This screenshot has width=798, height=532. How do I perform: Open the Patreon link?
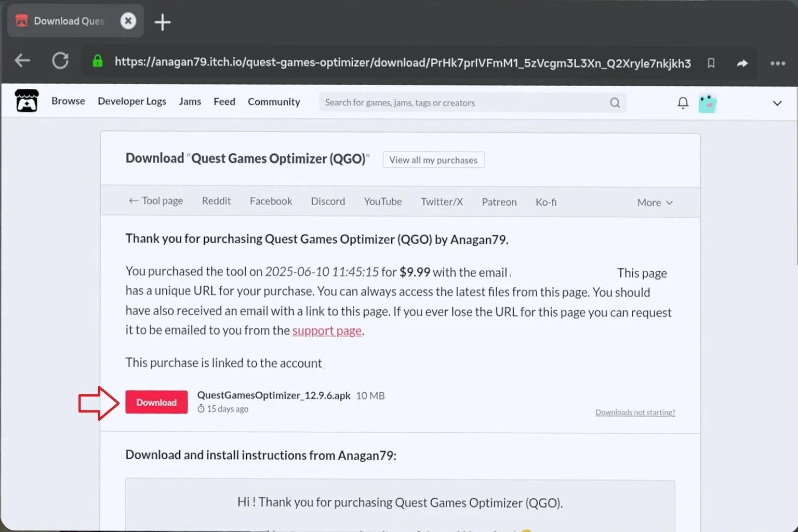tap(499, 202)
